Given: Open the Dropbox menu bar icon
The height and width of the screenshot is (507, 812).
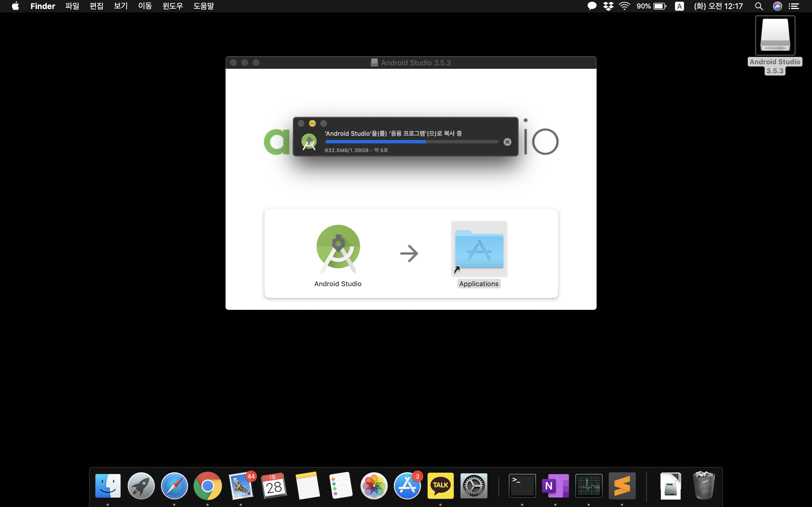Looking at the screenshot, I should 608,6.
